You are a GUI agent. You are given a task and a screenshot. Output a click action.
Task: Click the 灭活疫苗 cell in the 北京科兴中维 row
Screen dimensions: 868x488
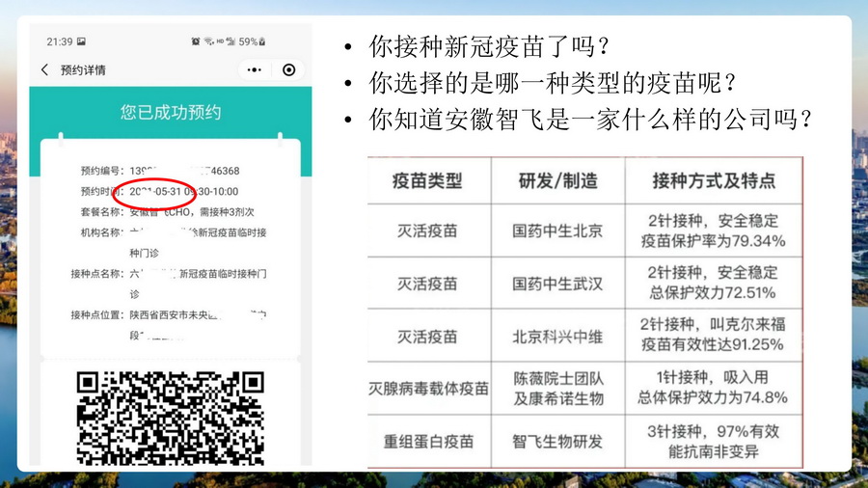(x=427, y=337)
